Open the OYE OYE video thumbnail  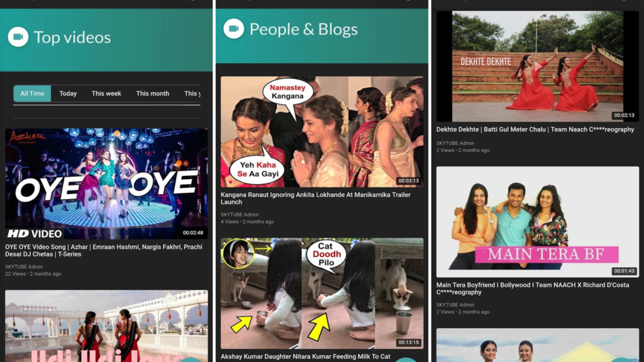tap(106, 184)
